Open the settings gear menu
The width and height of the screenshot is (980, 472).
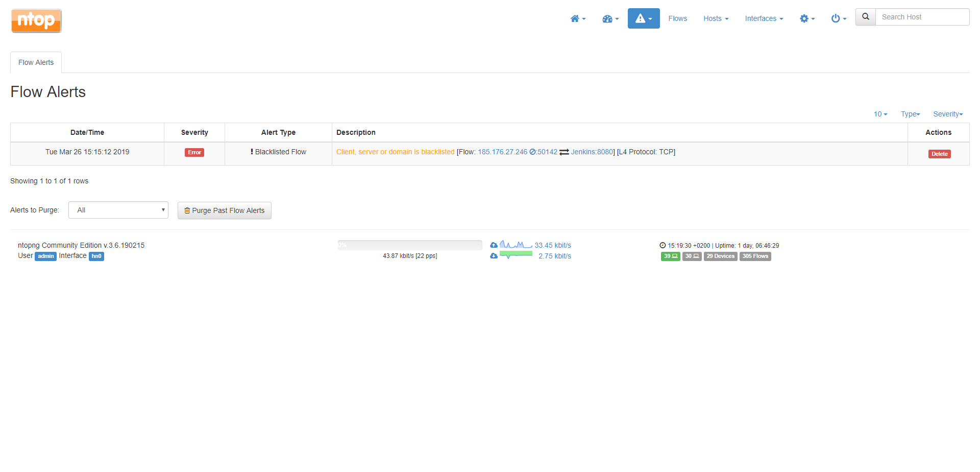point(806,19)
